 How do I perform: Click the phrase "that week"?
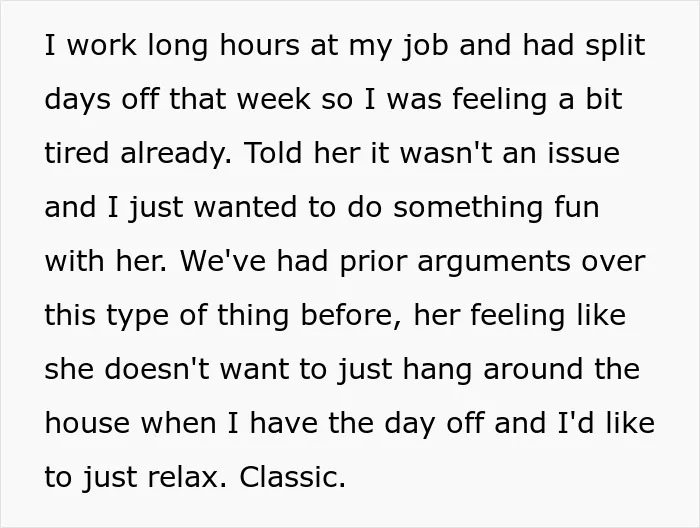(x=239, y=99)
